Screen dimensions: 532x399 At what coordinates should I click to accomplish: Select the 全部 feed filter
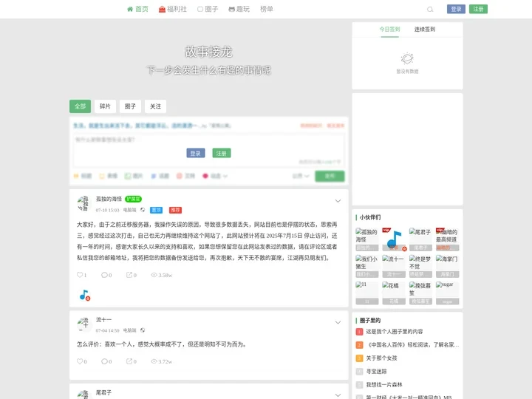tap(80, 106)
